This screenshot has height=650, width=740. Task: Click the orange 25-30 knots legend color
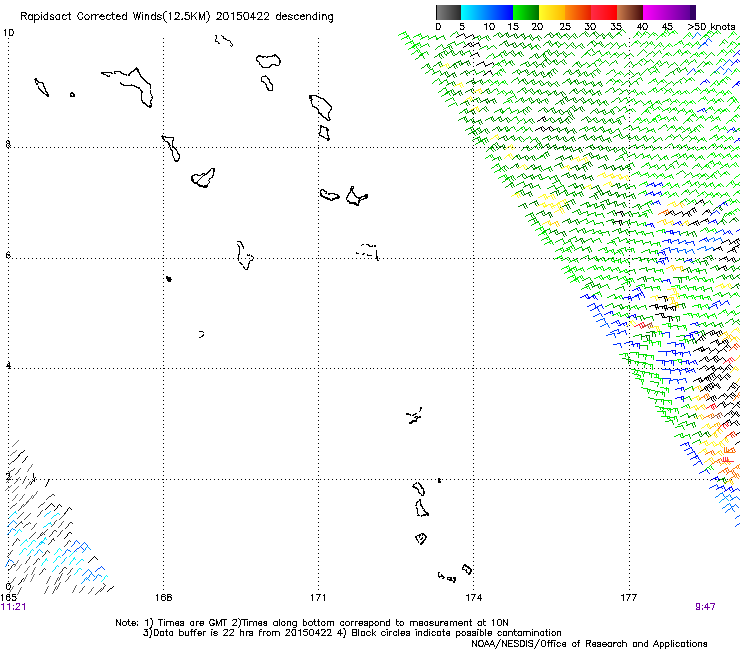(x=578, y=12)
